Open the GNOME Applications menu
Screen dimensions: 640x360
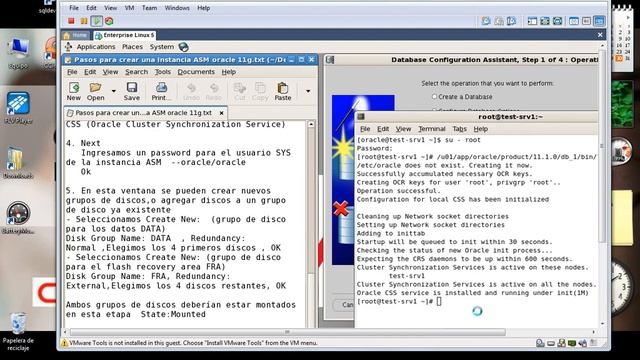(x=96, y=47)
